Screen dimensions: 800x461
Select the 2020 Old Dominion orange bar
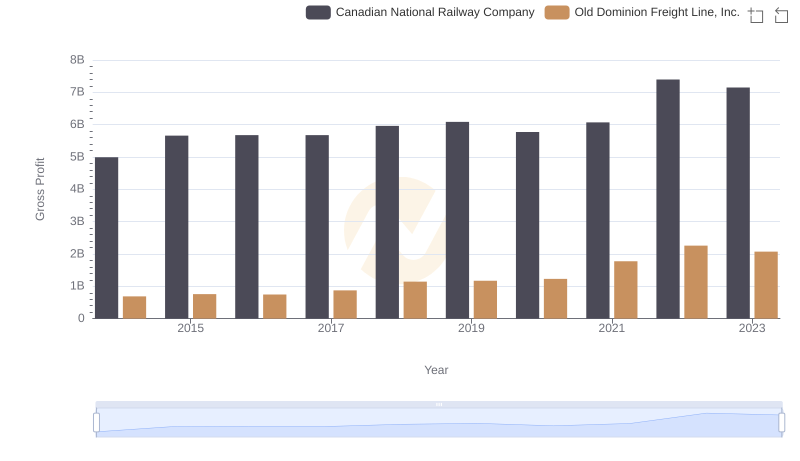(556, 299)
